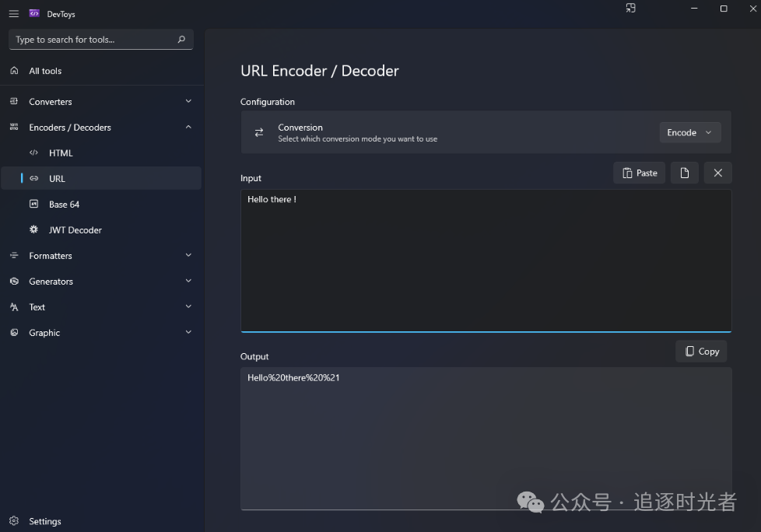Select the HTML encoder tool
Viewport: 761px width, 532px height.
102,152
